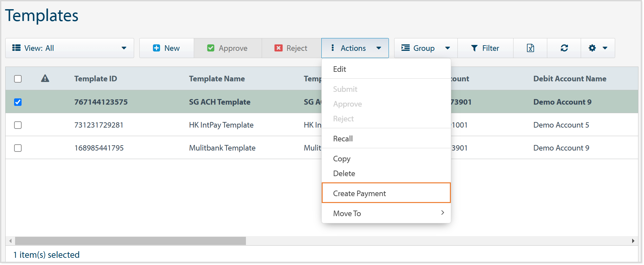Toggle the select-all header checkbox
This screenshot has height=265, width=644.
[18, 79]
